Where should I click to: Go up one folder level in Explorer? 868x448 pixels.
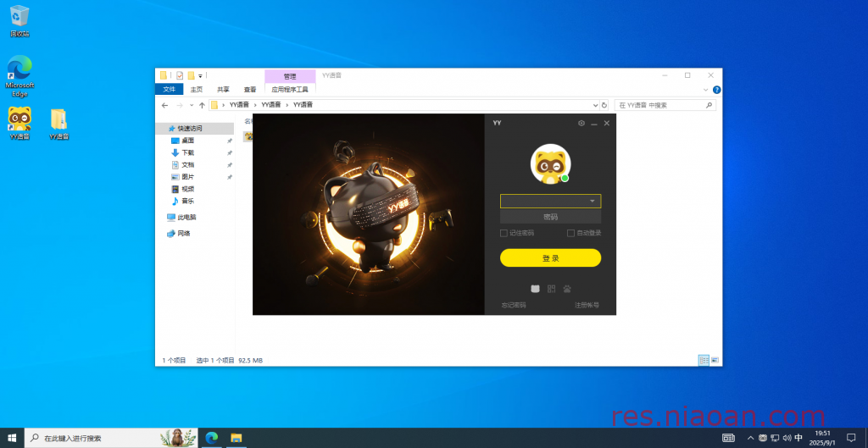coord(202,105)
